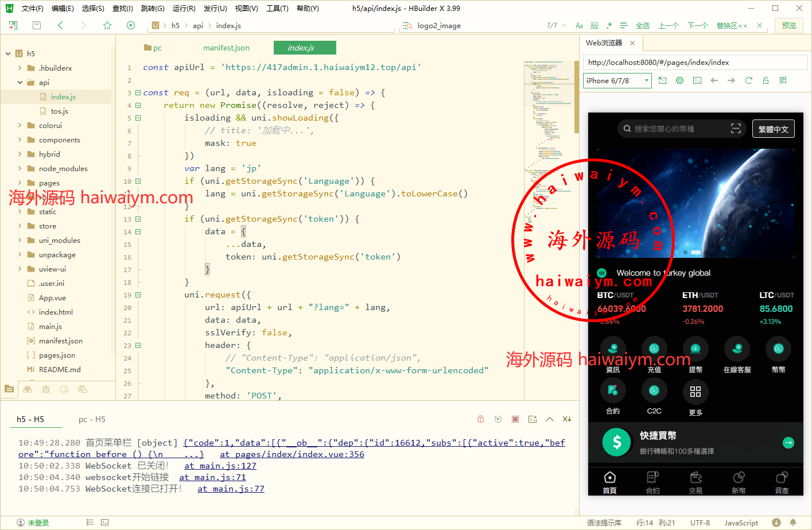The height and width of the screenshot is (530, 812).
Task: Open browser settings gear icon in preview toolbar
Action: click(x=679, y=80)
